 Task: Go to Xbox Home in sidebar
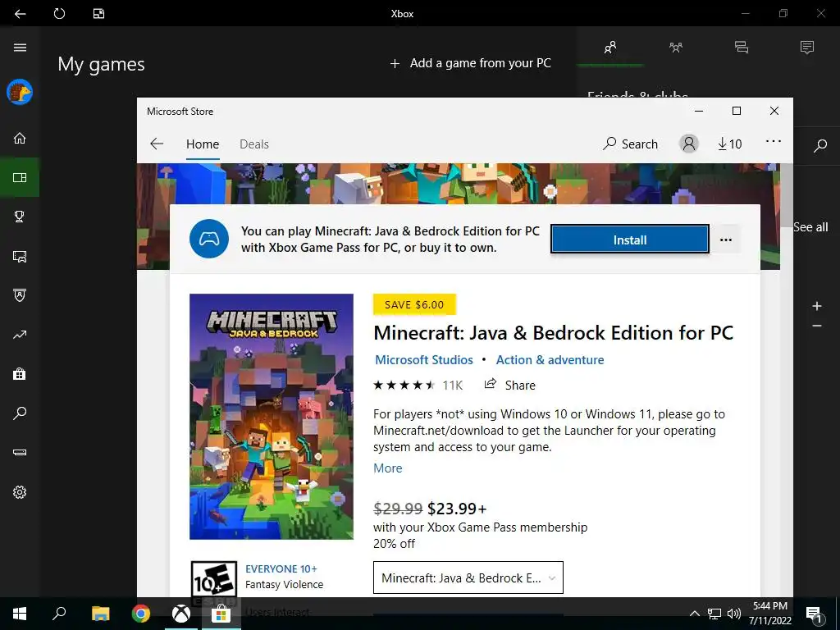click(x=20, y=138)
